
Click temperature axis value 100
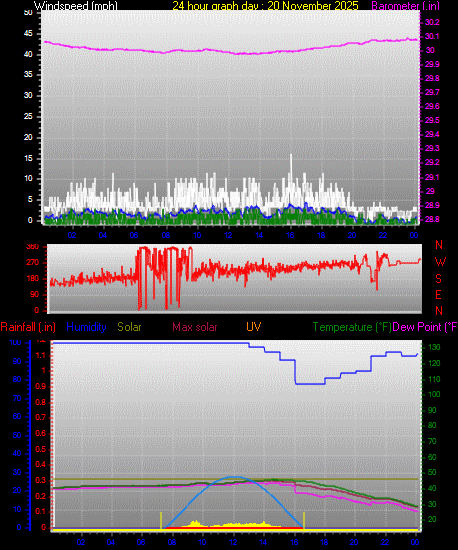click(x=434, y=394)
